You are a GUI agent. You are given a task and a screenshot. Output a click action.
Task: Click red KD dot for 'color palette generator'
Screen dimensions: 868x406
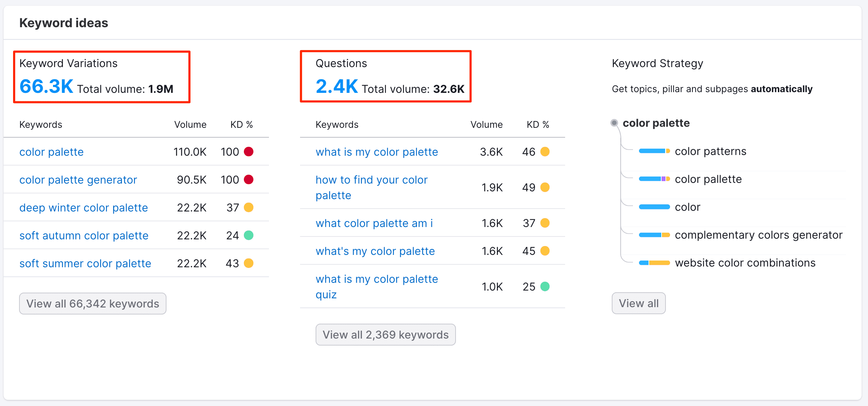coord(249,179)
